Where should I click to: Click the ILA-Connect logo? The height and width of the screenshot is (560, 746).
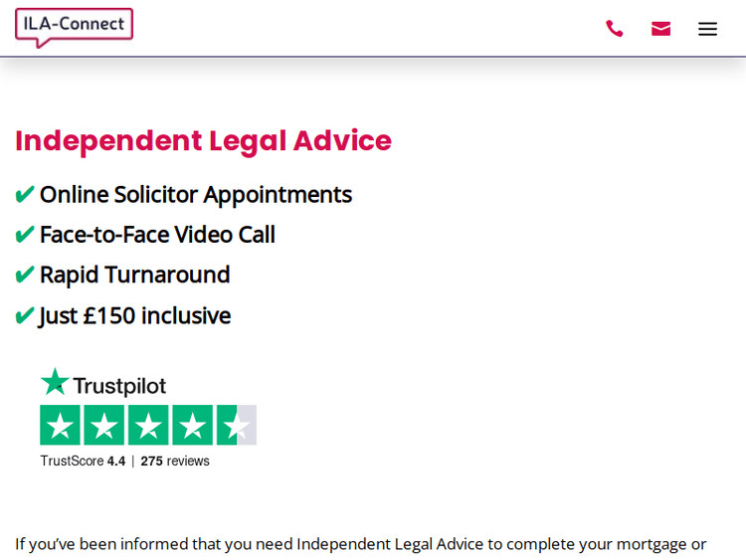pyautogui.click(x=75, y=27)
